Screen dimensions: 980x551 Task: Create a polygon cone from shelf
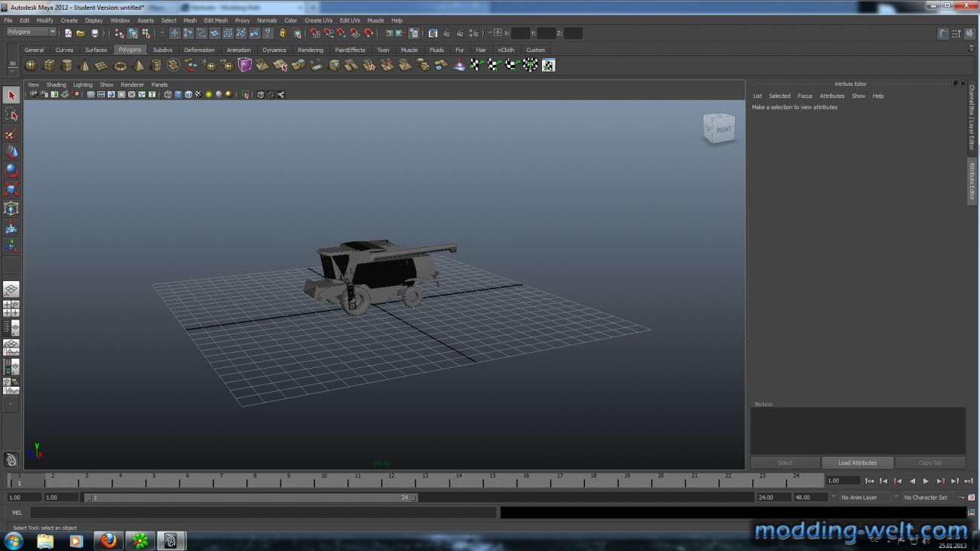point(84,66)
